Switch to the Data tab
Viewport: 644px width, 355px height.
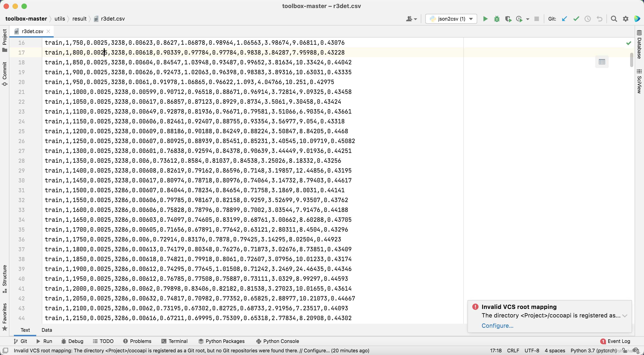pyautogui.click(x=47, y=330)
